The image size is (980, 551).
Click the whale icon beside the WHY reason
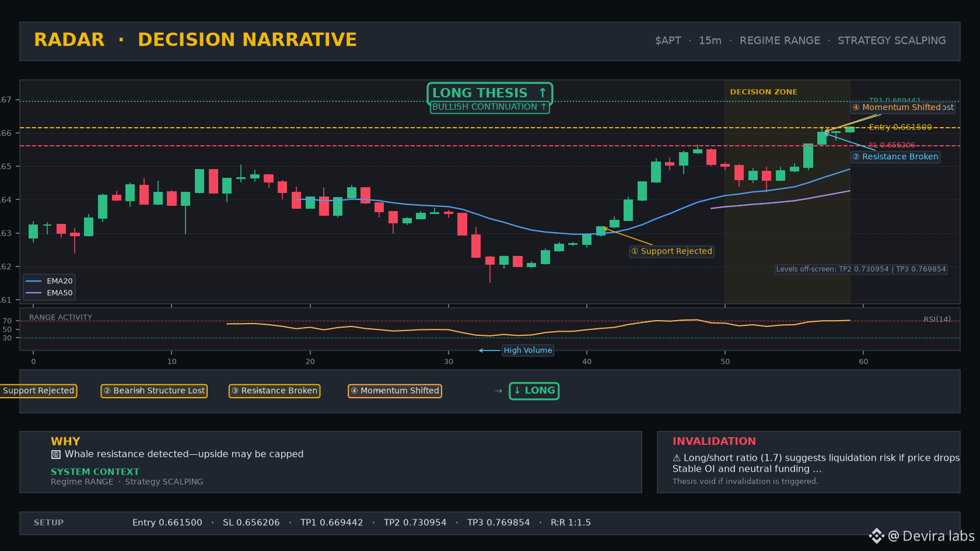pos(56,454)
